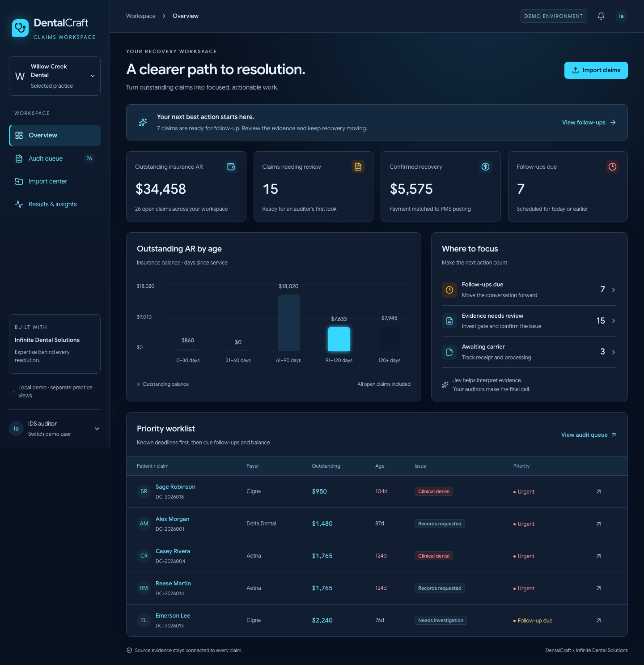Expand Follow-ups due focus row chevron
This screenshot has width=644, height=665.
coord(614,290)
